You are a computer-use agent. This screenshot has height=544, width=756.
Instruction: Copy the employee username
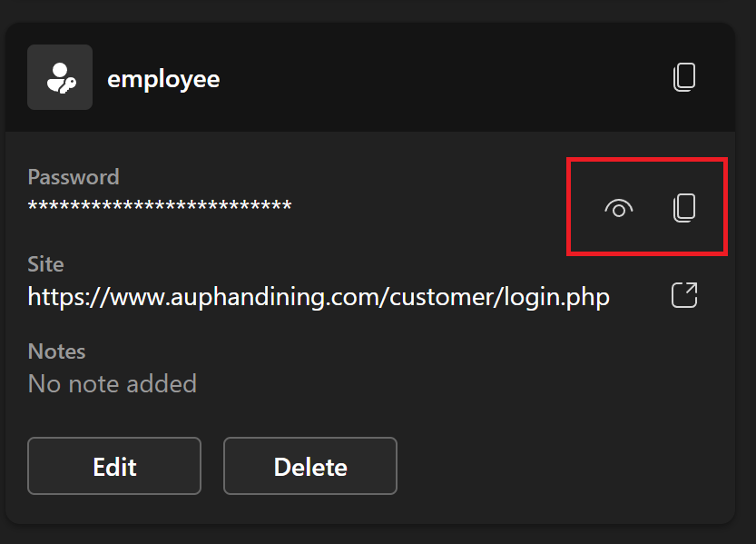point(684,77)
